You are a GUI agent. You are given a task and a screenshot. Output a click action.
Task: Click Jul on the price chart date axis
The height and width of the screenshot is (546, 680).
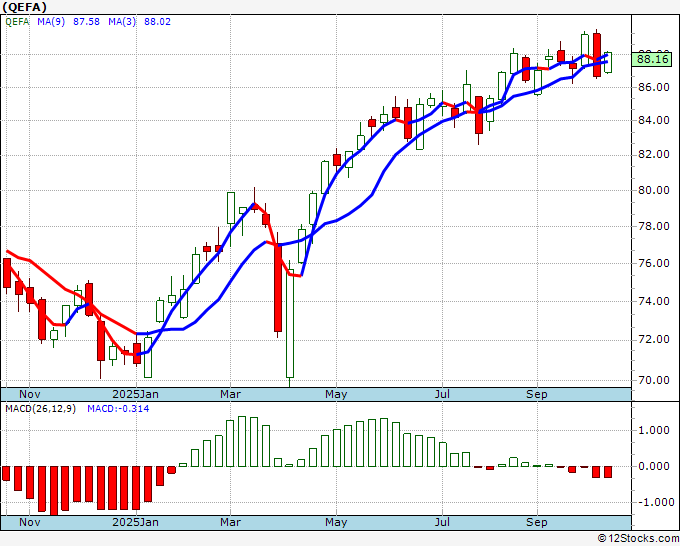pos(442,394)
